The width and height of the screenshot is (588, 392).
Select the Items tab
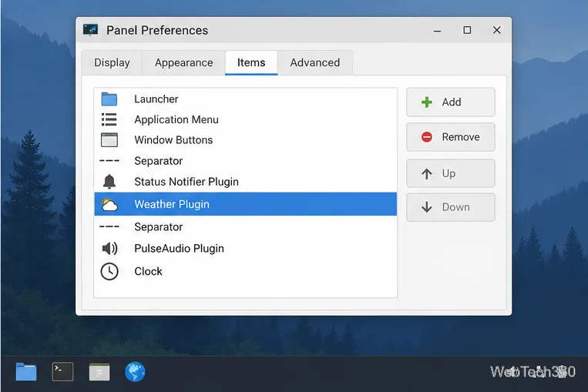(x=251, y=62)
